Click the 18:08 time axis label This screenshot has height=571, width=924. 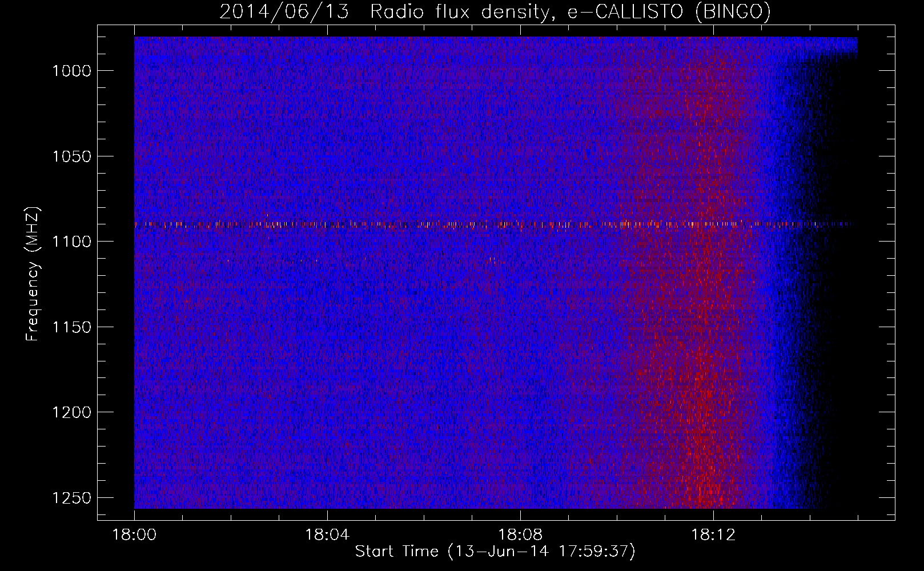[520, 535]
